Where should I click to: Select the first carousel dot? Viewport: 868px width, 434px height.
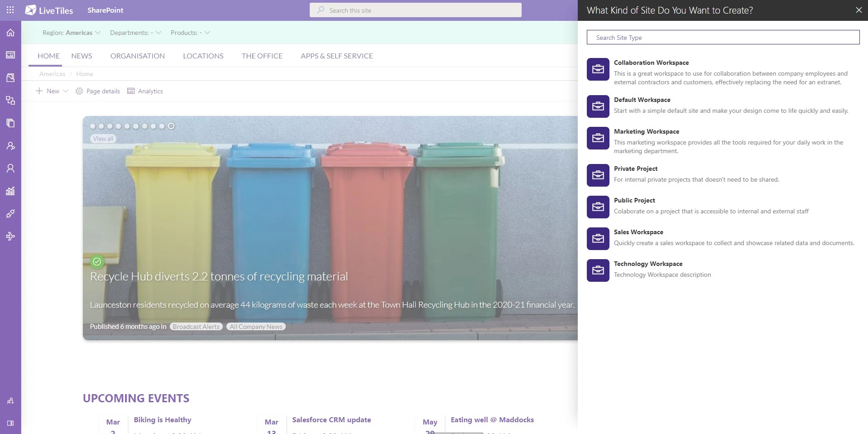93,126
